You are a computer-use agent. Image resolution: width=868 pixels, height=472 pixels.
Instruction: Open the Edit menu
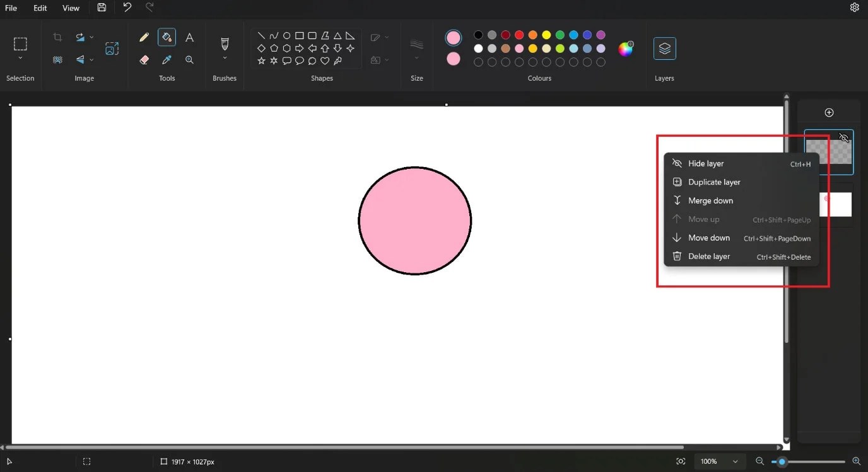tap(40, 8)
